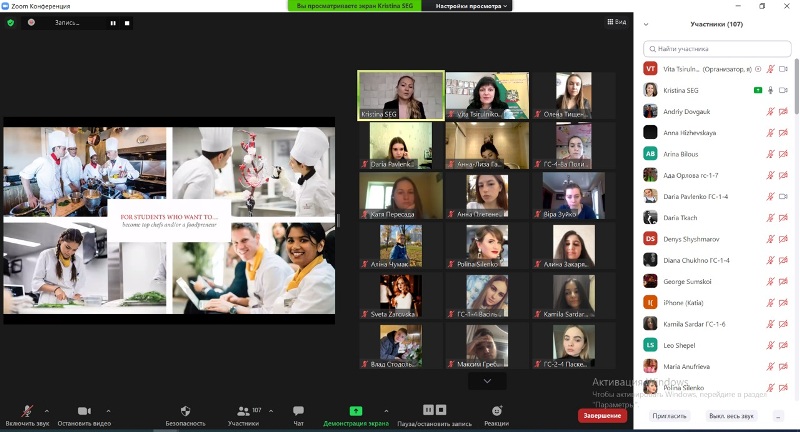Select participant George Sumskoi in list
Viewport: 800px width, 432px height.
coord(716,282)
